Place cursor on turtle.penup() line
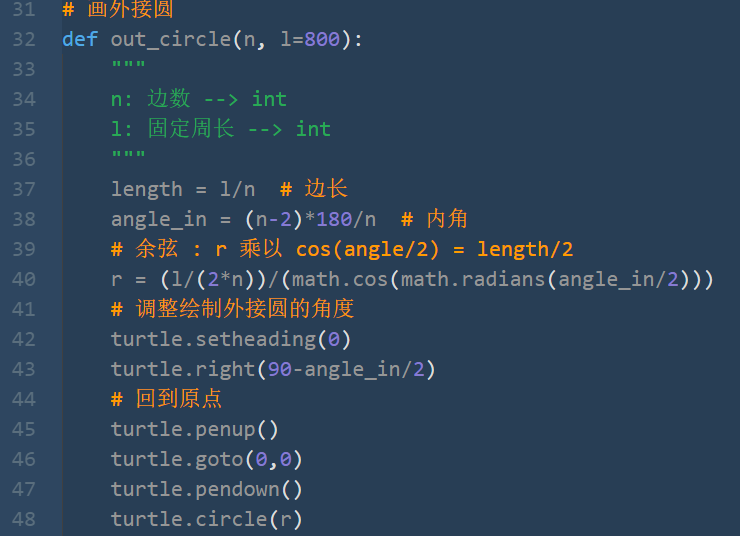The image size is (740, 536). click(194, 429)
